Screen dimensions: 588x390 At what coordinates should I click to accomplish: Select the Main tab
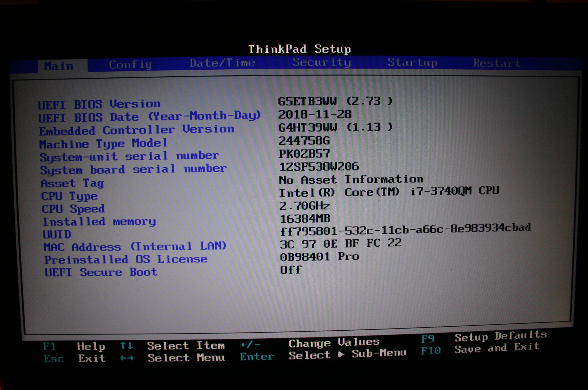(59, 66)
